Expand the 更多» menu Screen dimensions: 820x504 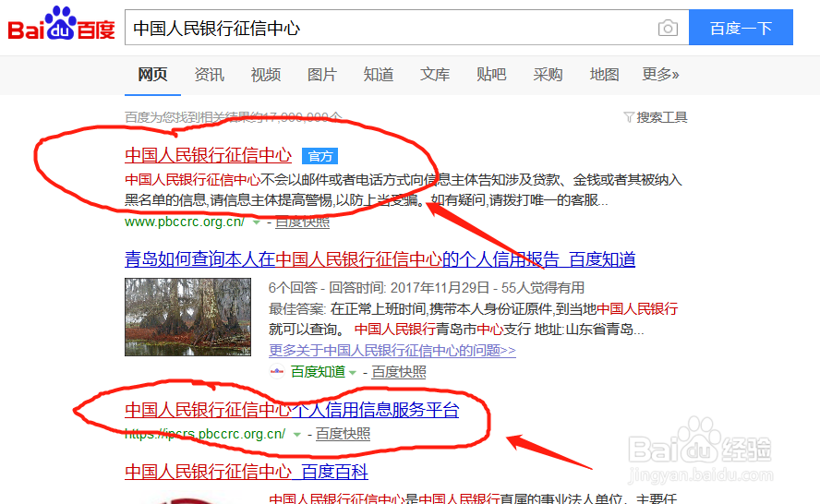[x=660, y=75]
